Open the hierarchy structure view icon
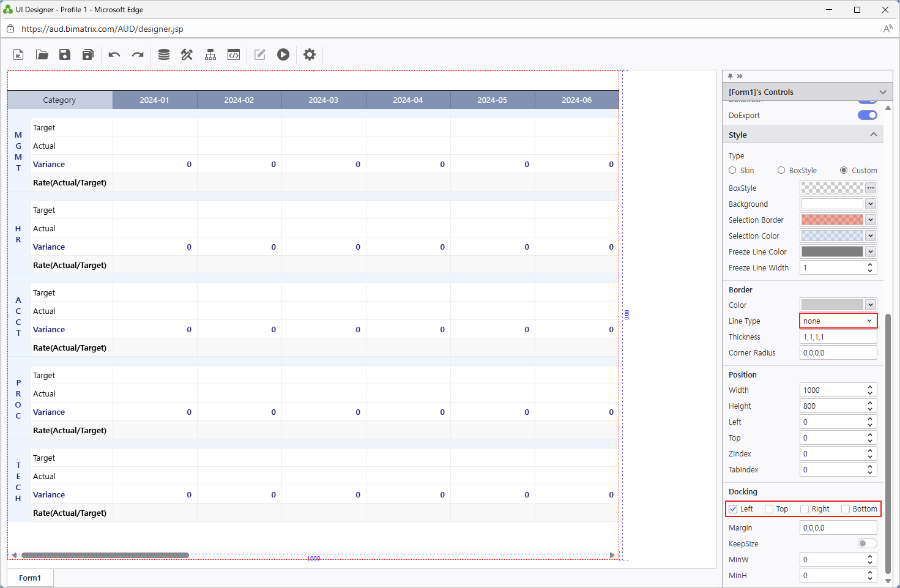The height and width of the screenshot is (588, 900). [210, 54]
